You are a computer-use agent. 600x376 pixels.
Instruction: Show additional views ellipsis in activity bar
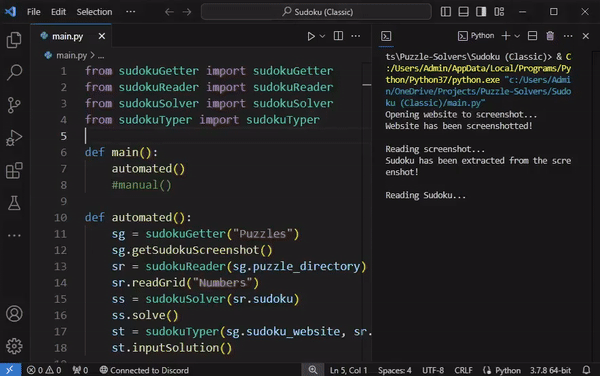pyautogui.click(x=14, y=235)
